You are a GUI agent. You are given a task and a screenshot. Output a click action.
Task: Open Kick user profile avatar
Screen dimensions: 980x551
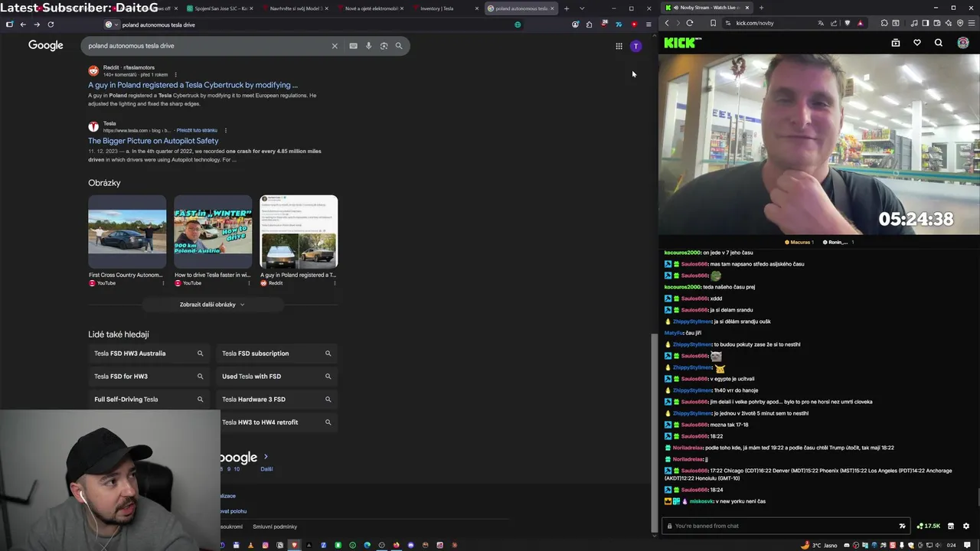963,43
